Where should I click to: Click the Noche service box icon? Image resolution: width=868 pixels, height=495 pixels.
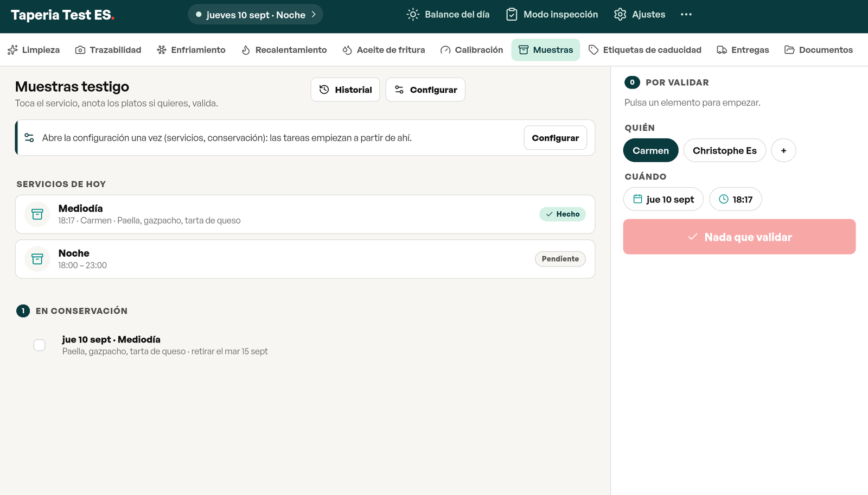tap(37, 259)
